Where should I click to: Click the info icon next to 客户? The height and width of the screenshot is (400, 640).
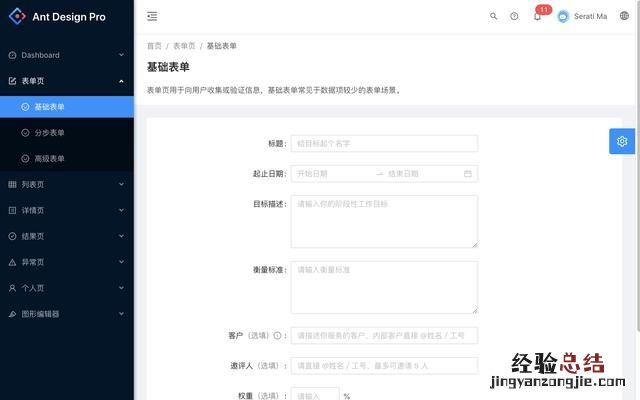pos(277,336)
